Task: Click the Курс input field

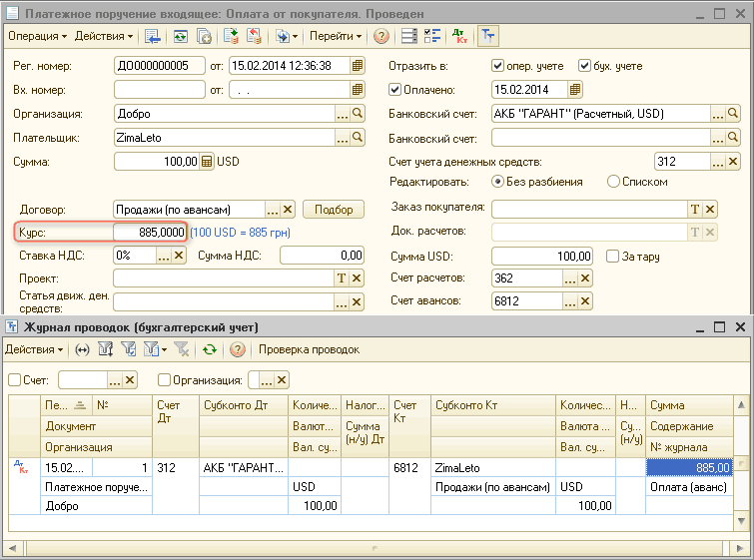Action: (150, 233)
